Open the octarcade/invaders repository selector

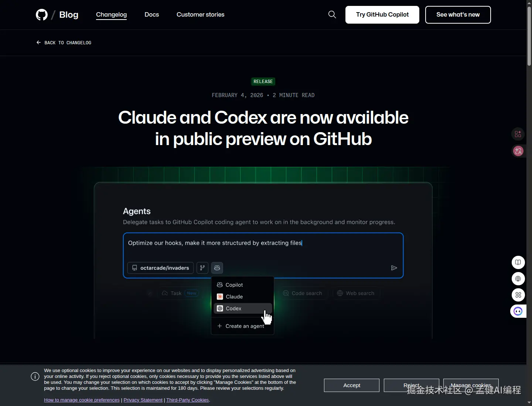point(160,268)
